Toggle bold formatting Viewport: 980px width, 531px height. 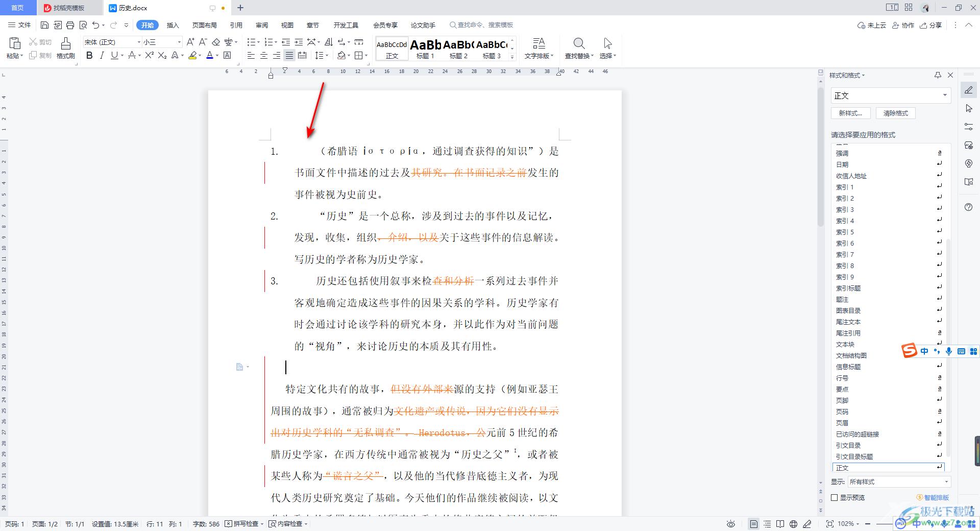pos(89,55)
